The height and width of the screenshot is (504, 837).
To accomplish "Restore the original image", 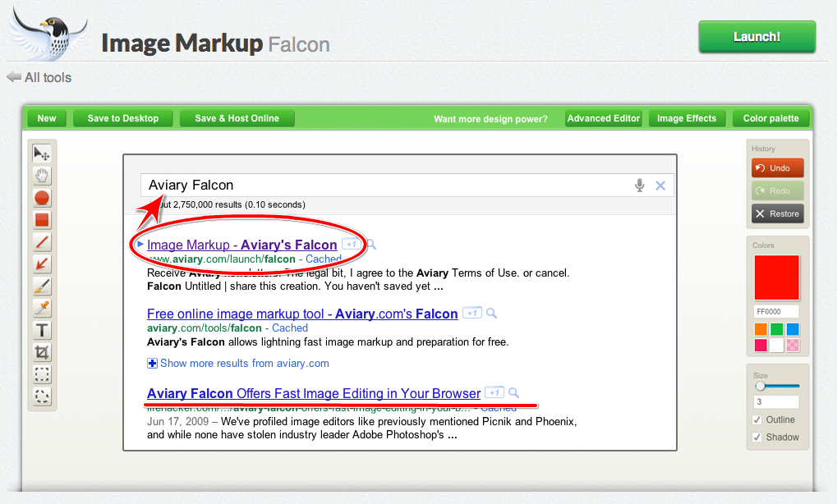I will pos(778,214).
